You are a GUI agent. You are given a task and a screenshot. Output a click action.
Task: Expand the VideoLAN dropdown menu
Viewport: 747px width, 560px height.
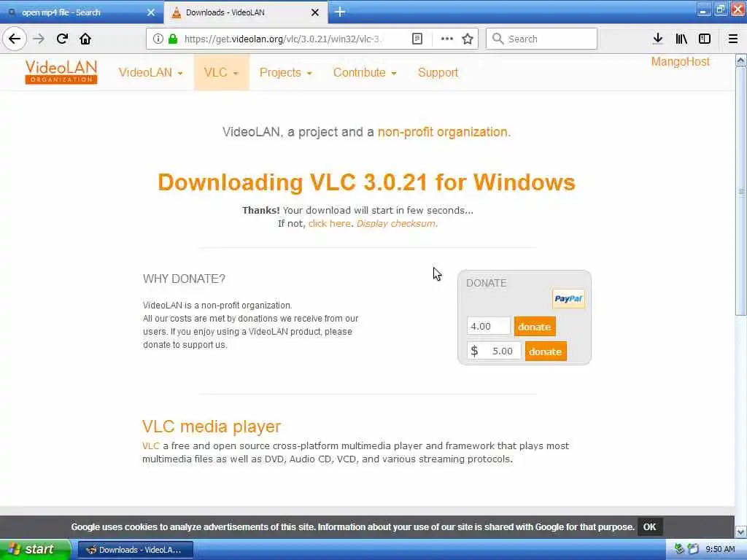tap(150, 72)
